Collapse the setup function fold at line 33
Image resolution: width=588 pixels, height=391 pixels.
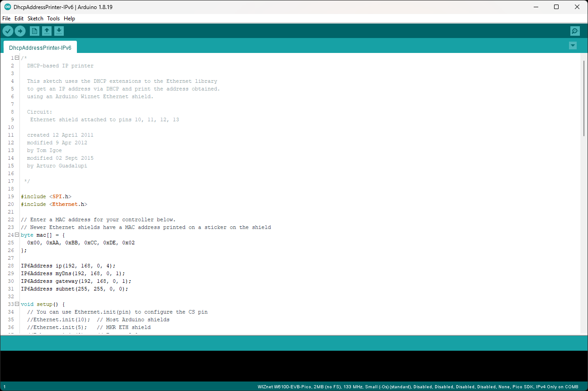17,304
